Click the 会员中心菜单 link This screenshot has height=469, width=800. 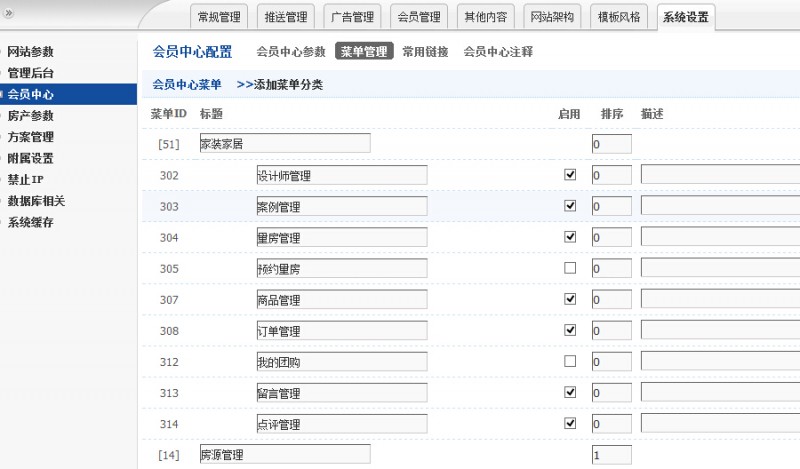tap(187, 85)
